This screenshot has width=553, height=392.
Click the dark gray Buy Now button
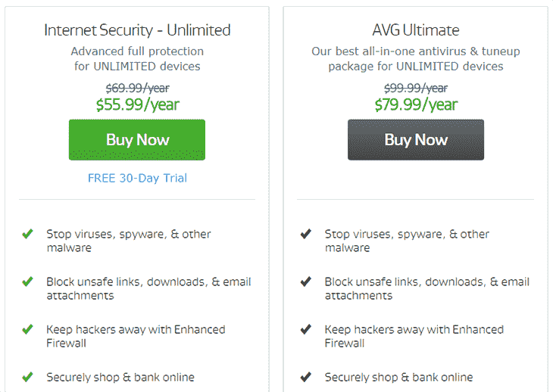point(416,140)
